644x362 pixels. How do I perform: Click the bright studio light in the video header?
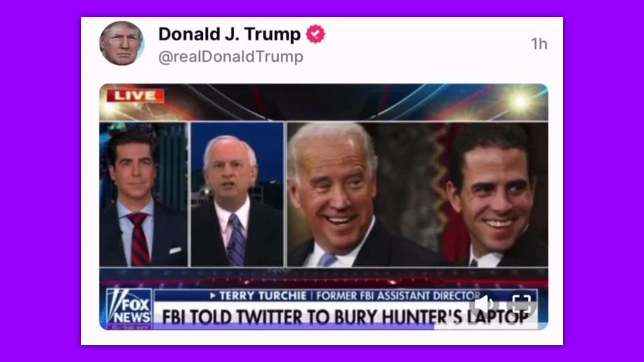(520, 102)
